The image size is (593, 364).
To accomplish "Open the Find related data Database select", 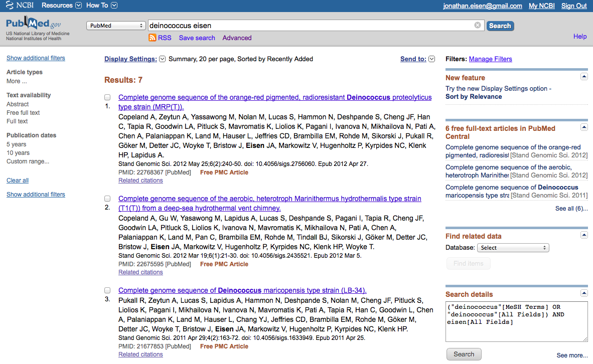I will [x=512, y=248].
